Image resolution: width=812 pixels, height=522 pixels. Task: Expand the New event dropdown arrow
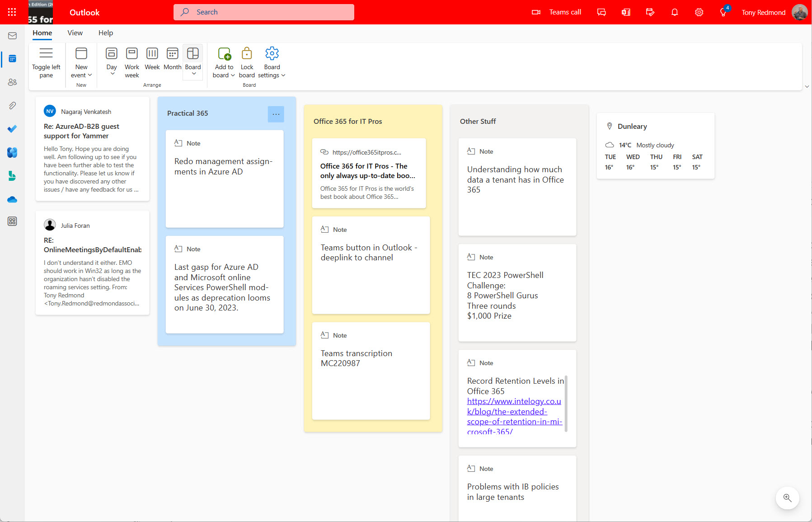pos(90,75)
